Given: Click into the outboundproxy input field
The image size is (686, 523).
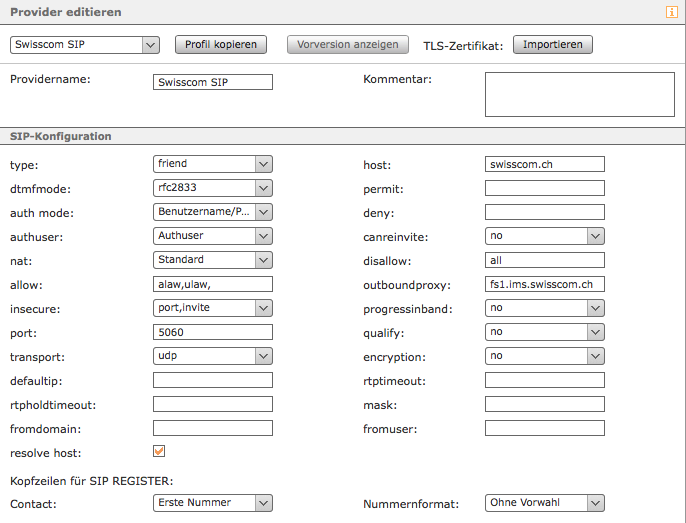Looking at the screenshot, I should pos(544,284).
